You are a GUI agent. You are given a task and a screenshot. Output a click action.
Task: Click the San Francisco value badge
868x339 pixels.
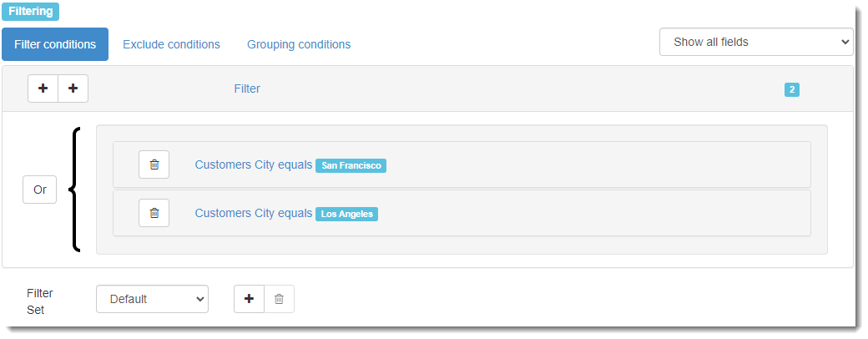351,165
